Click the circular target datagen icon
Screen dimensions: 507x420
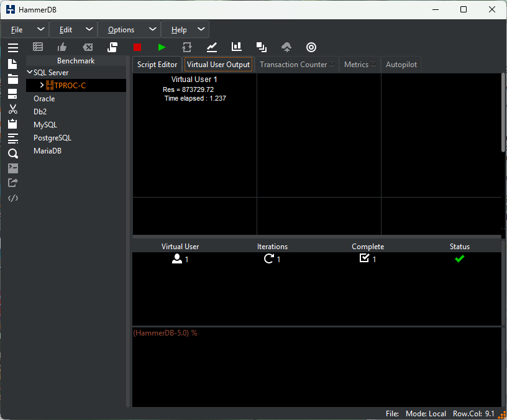coord(311,47)
